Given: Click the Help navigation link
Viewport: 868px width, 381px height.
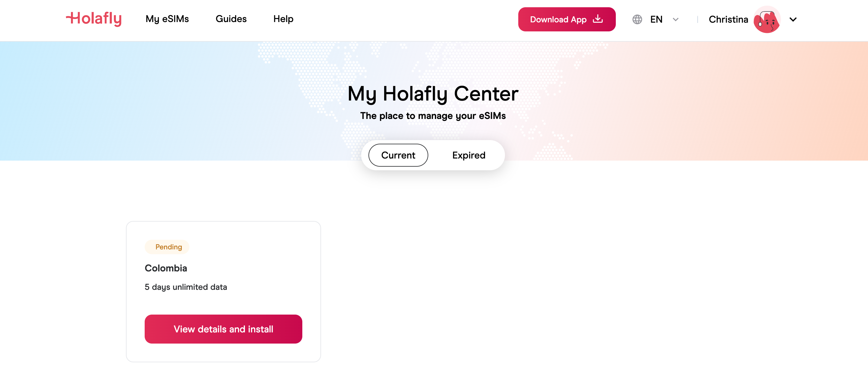Looking at the screenshot, I should (284, 19).
